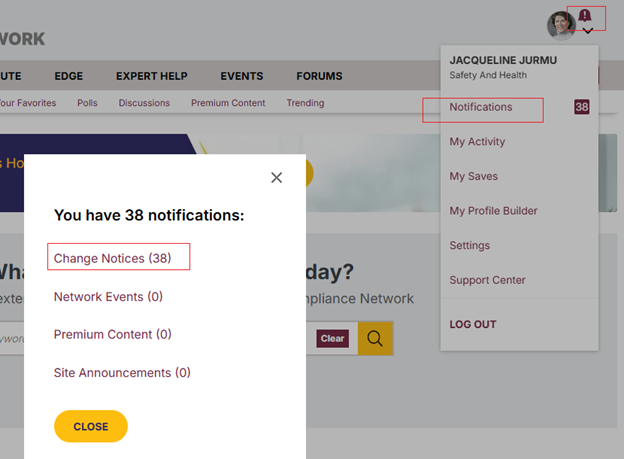Open Settings from the account menu
This screenshot has height=459, width=624.
pos(469,246)
